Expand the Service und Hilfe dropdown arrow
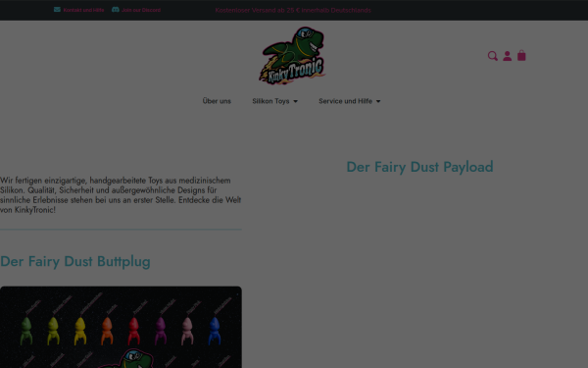The image size is (588, 368). 378,101
